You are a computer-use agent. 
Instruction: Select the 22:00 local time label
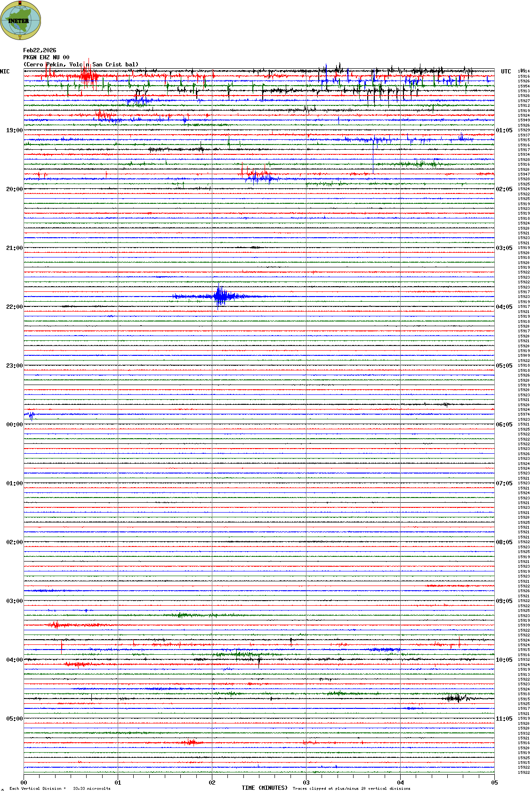click(x=14, y=307)
